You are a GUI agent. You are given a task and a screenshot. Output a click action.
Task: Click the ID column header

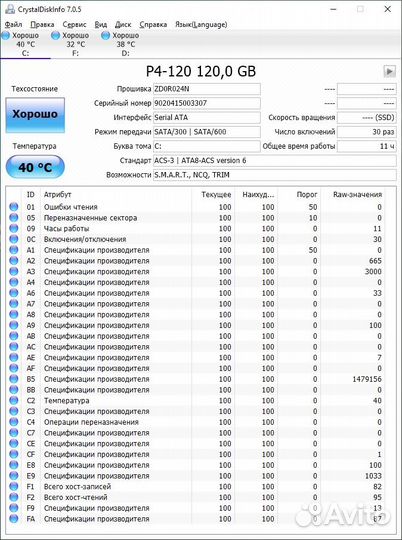tap(31, 195)
